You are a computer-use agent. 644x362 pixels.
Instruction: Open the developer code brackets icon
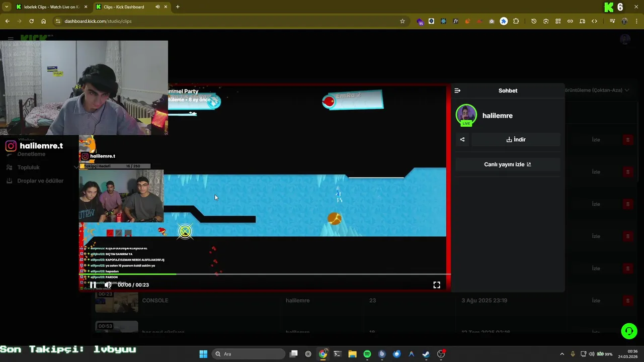pos(594,21)
